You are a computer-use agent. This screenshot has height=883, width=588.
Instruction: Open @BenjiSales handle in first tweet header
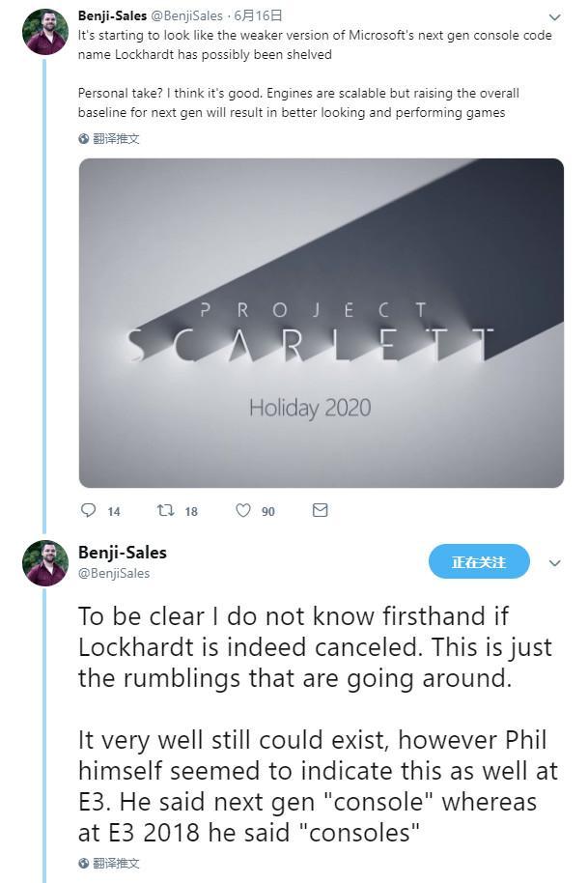point(186,15)
